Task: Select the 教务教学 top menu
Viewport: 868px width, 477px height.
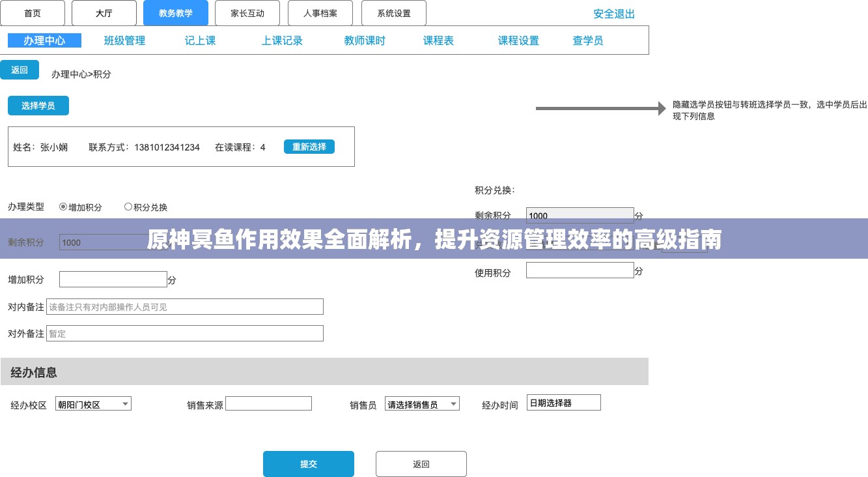Action: (176, 13)
